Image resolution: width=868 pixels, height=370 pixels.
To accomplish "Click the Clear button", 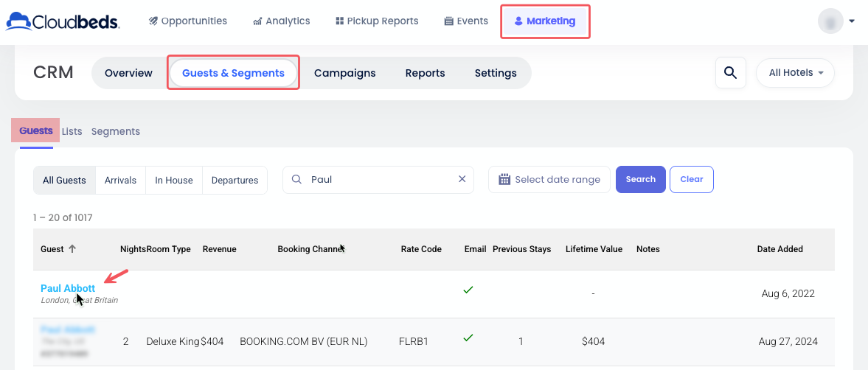I will coord(691,179).
